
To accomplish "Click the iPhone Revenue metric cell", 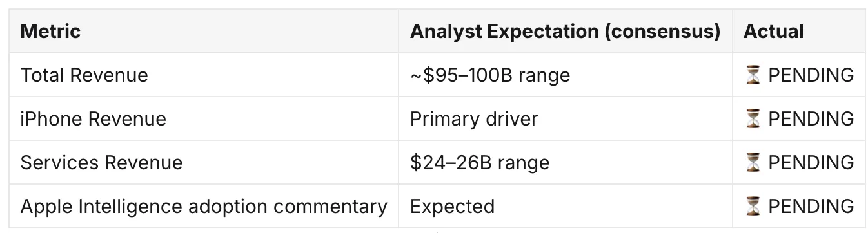I will (94, 119).
